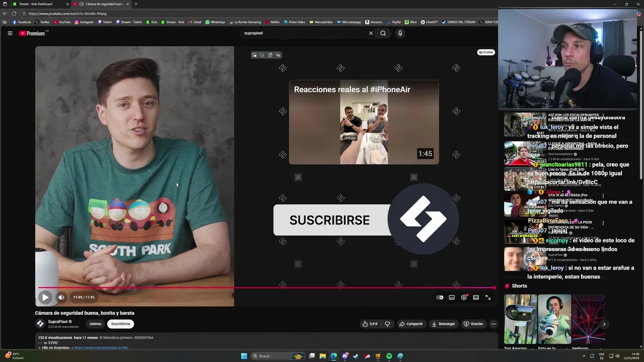Screen dimensions: 644x362
Task: Hide end screen with the Ocultar button
Action: point(486,52)
